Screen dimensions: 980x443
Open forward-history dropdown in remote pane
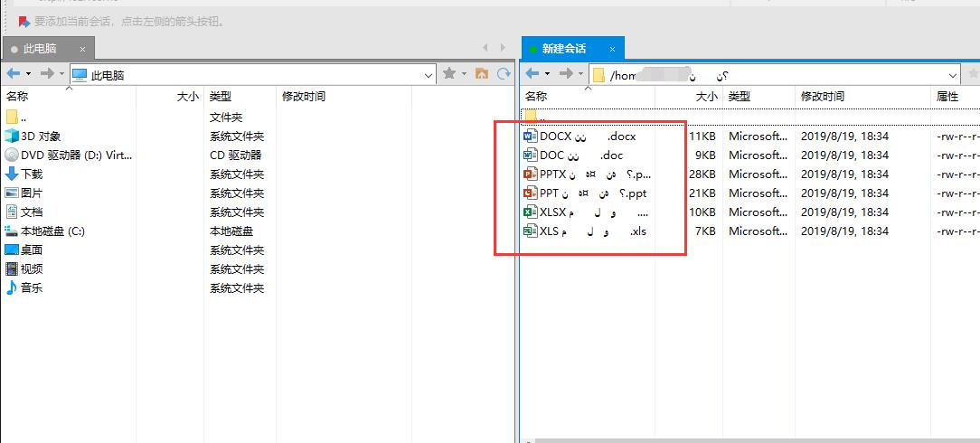click(x=580, y=74)
